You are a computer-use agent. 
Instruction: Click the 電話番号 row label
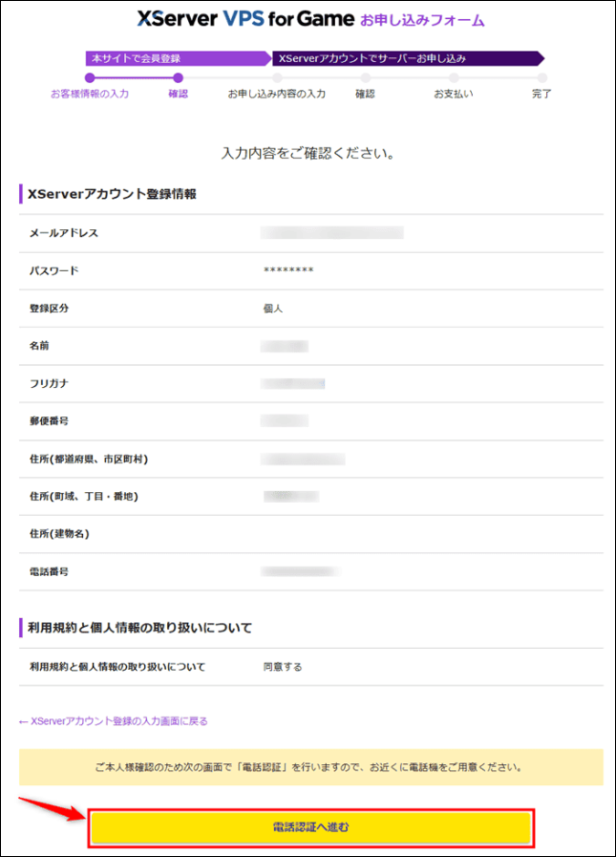[50, 571]
